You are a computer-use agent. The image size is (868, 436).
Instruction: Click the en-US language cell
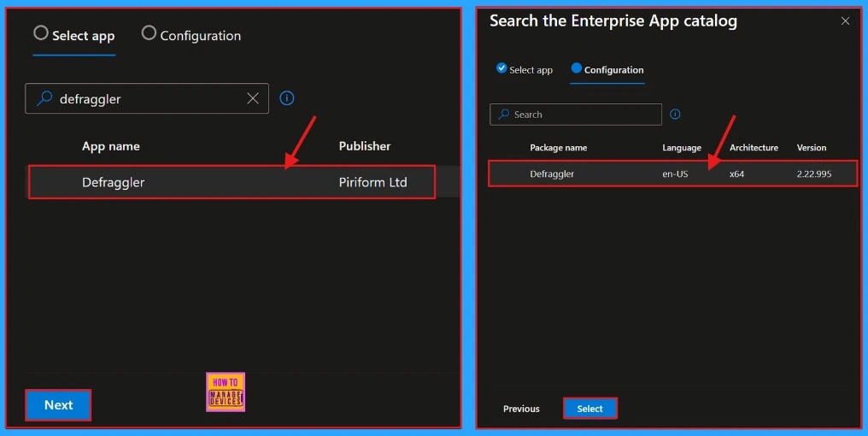(x=676, y=174)
